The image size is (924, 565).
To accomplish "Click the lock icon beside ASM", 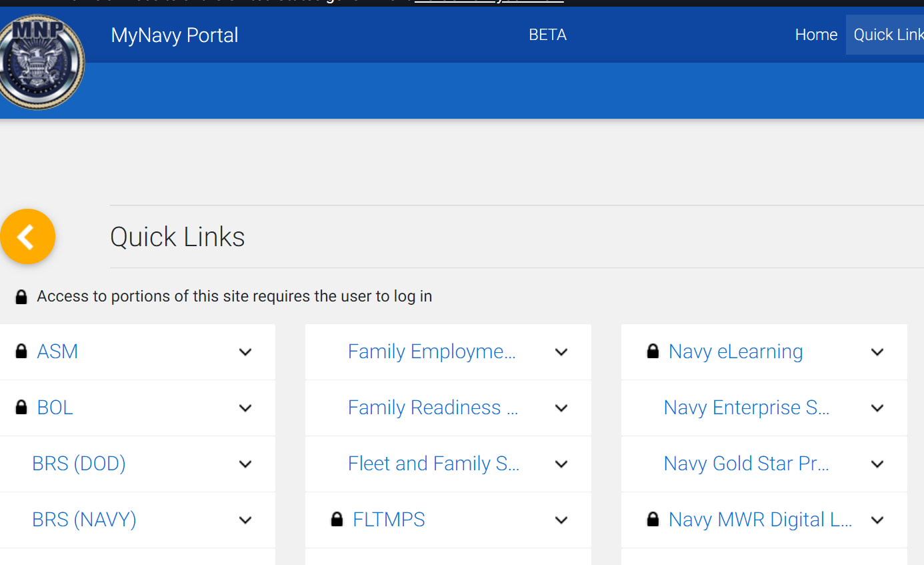I will pos(21,351).
